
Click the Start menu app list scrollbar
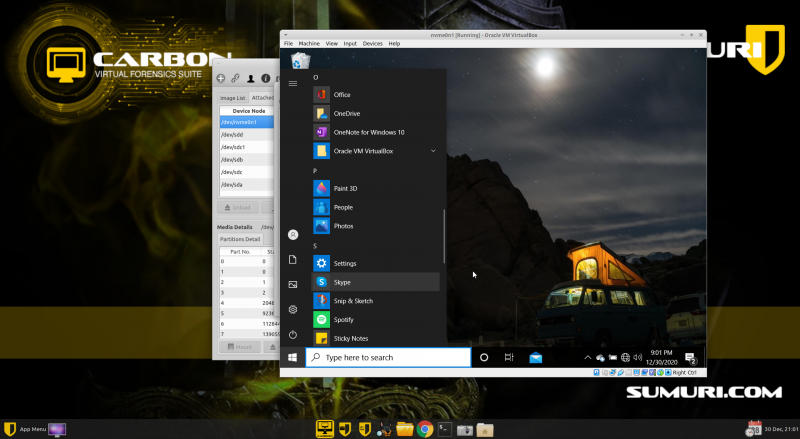point(444,235)
